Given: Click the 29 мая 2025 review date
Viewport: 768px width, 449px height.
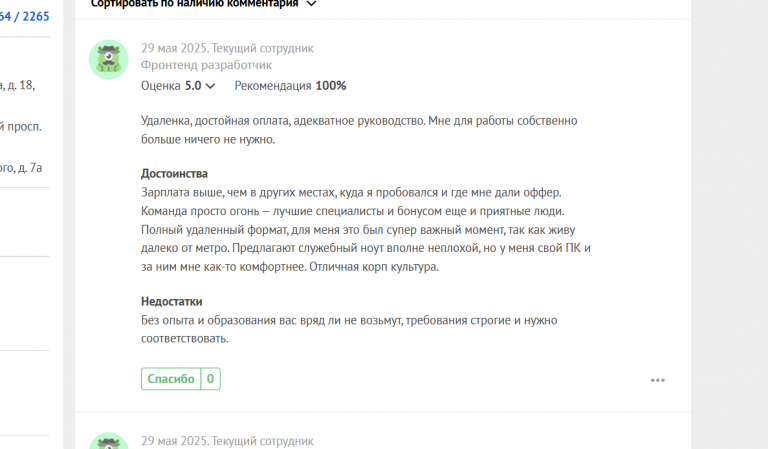Looking at the screenshot, I should click(x=174, y=48).
